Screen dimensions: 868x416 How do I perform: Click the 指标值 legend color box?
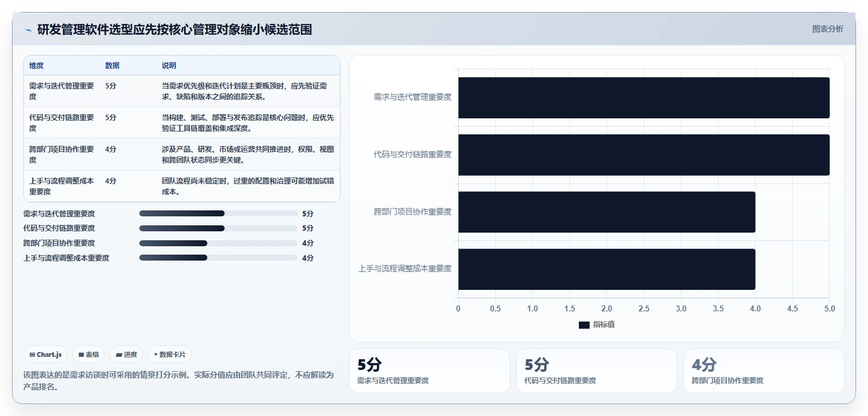(584, 325)
